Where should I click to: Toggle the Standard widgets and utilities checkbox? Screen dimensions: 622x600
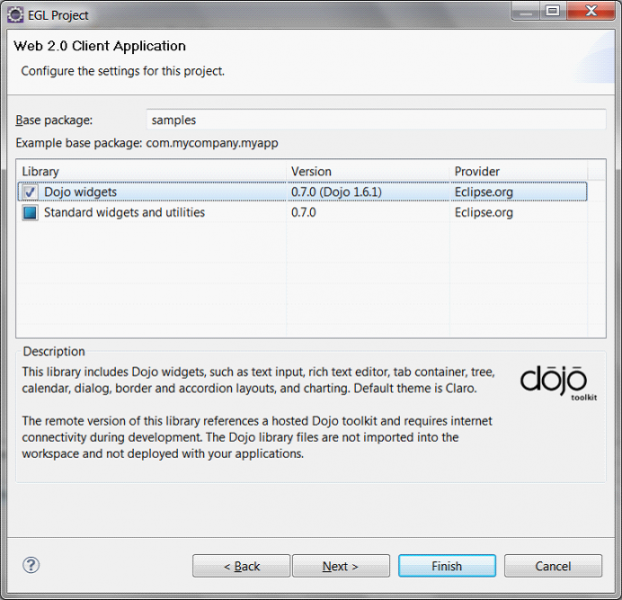pyautogui.click(x=30, y=213)
